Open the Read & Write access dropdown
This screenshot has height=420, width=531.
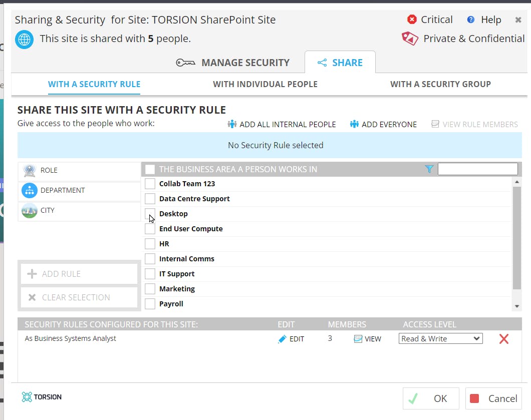pyautogui.click(x=441, y=339)
